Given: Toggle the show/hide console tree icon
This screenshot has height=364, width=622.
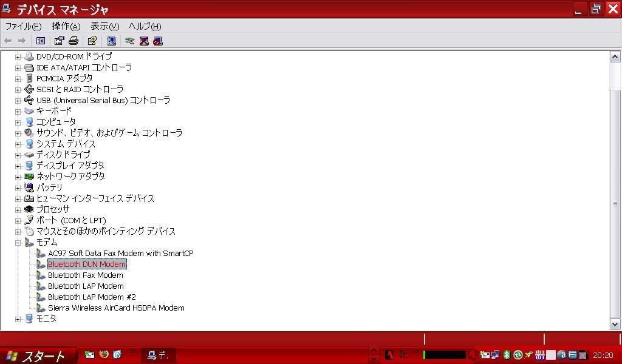Looking at the screenshot, I should 41,41.
